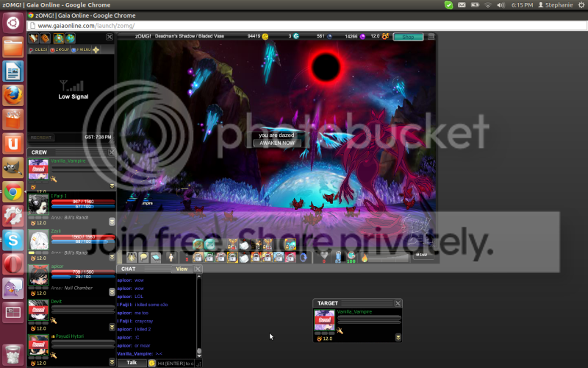Close the Low Signal map panel

tap(109, 37)
